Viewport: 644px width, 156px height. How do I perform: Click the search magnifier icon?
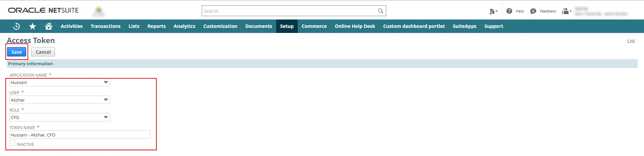381,11
